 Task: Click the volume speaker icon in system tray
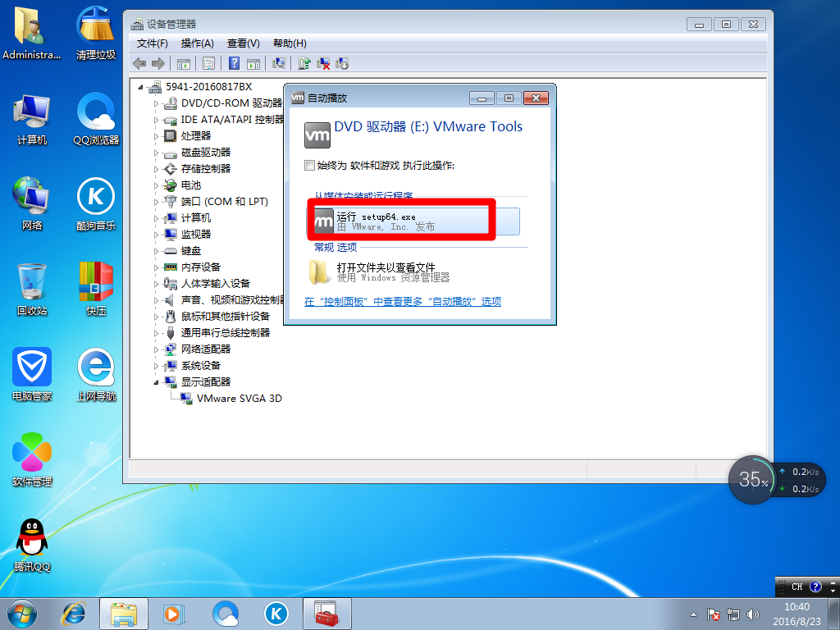pyautogui.click(x=753, y=615)
